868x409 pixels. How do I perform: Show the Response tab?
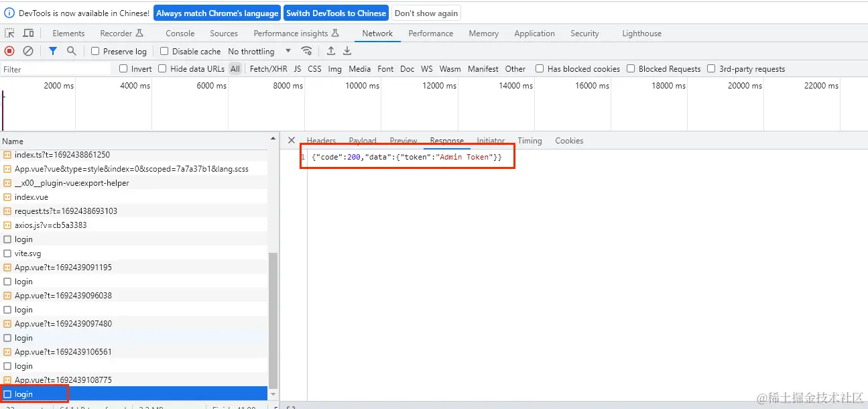[x=447, y=141]
